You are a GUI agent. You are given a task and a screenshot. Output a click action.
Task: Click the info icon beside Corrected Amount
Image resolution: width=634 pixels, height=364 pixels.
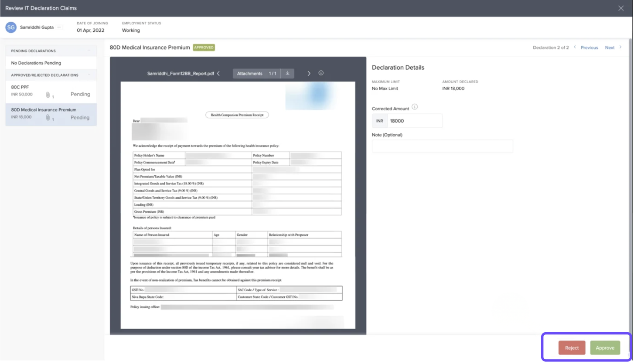pos(415,107)
